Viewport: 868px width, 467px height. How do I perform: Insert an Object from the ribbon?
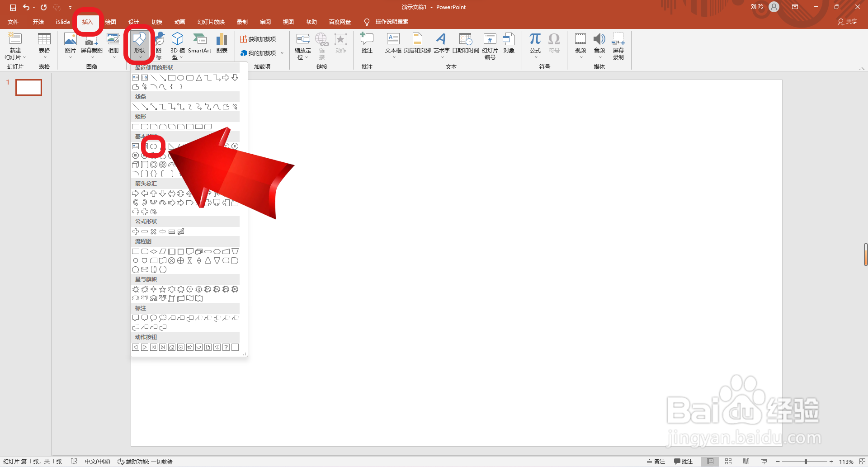point(509,43)
